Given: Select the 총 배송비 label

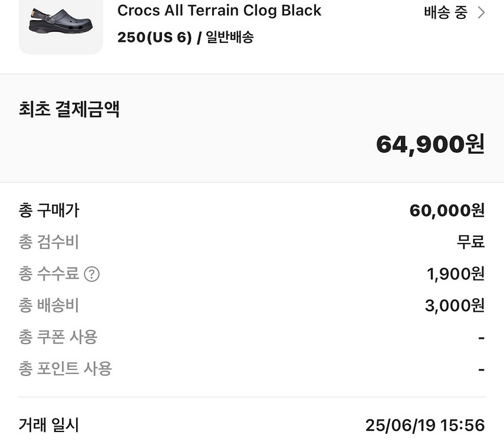Looking at the screenshot, I should coord(49,305).
